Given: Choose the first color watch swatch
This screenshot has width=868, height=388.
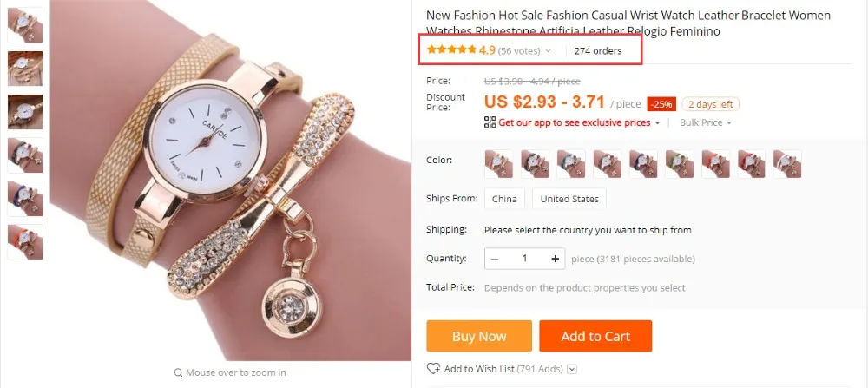Looking at the screenshot, I should [498, 163].
